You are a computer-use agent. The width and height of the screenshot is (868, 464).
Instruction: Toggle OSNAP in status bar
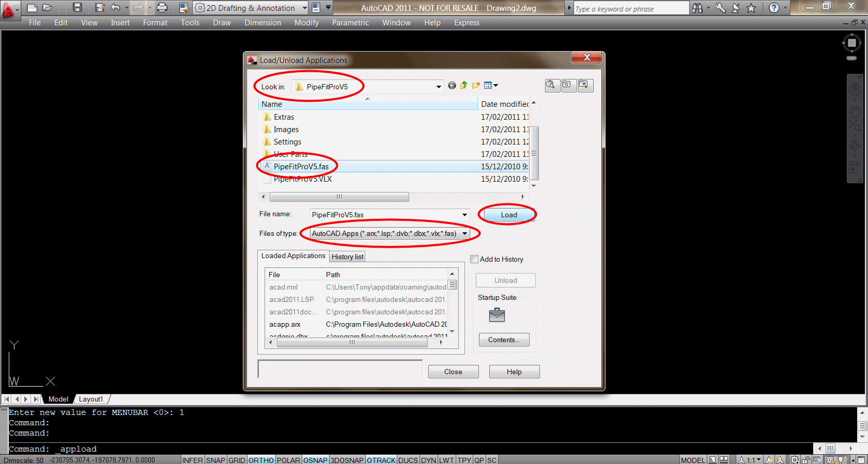pyautogui.click(x=315, y=460)
